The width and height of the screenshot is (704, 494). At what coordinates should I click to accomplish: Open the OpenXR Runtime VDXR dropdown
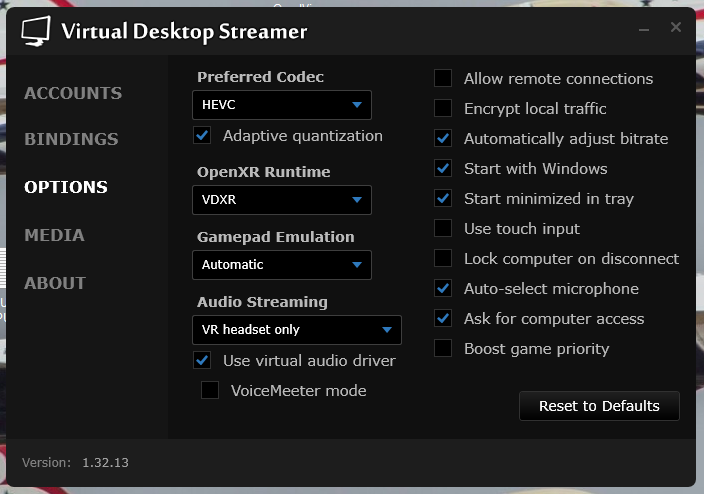pyautogui.click(x=282, y=200)
